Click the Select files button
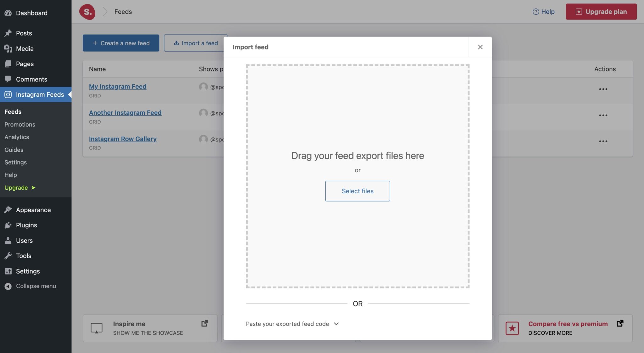This screenshot has height=353, width=644. click(x=358, y=191)
